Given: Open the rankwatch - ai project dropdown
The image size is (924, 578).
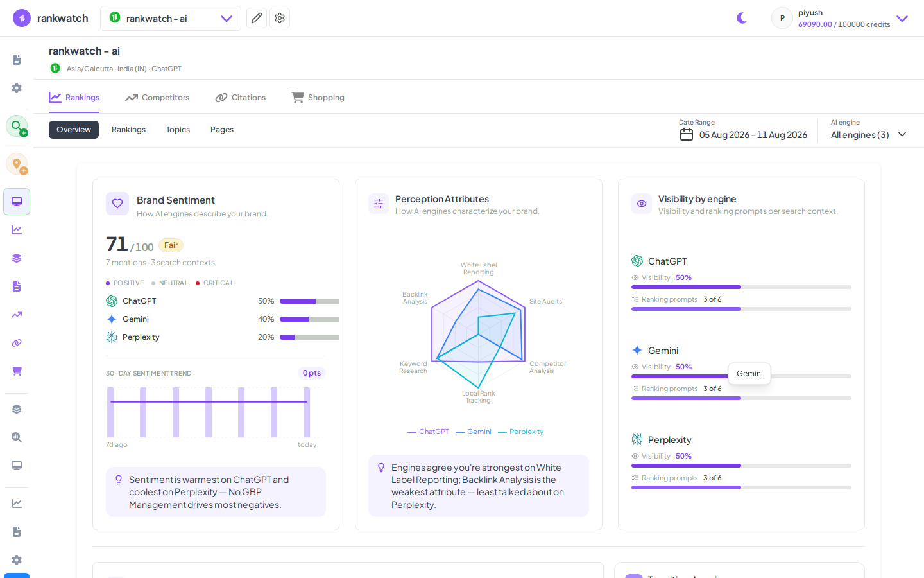Looking at the screenshot, I should [171, 18].
